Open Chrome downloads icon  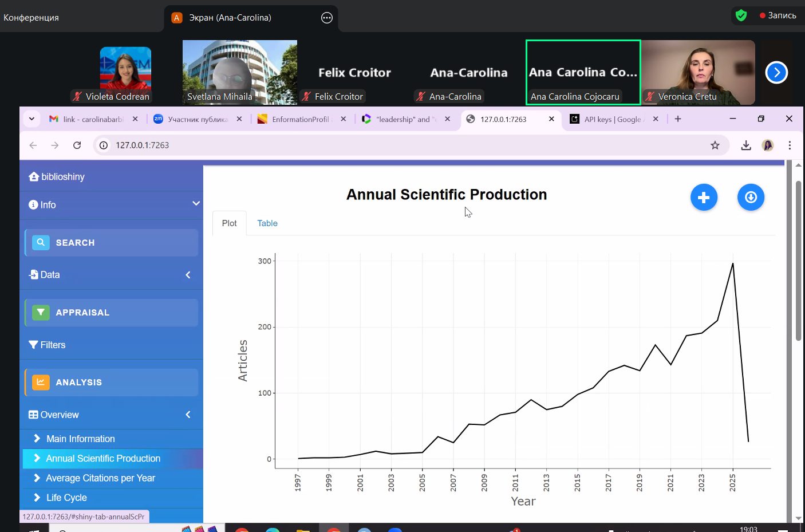pos(745,145)
